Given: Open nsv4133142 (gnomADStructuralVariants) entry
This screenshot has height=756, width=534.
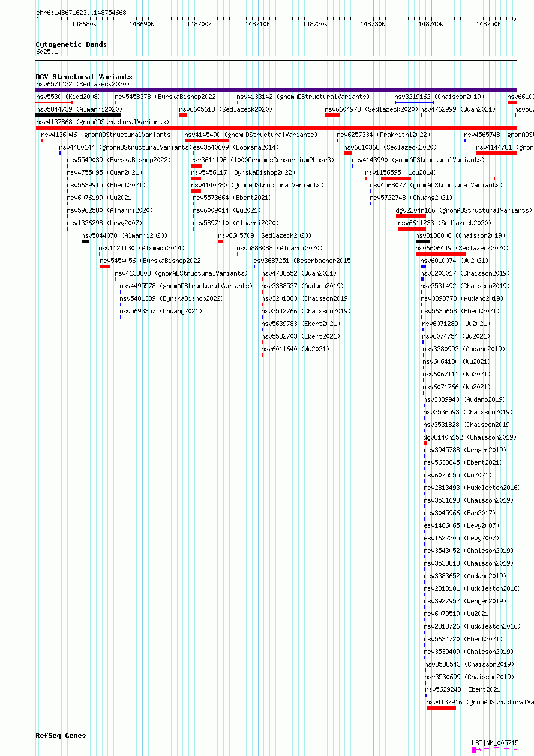Looking at the screenshot, I should [303, 97].
